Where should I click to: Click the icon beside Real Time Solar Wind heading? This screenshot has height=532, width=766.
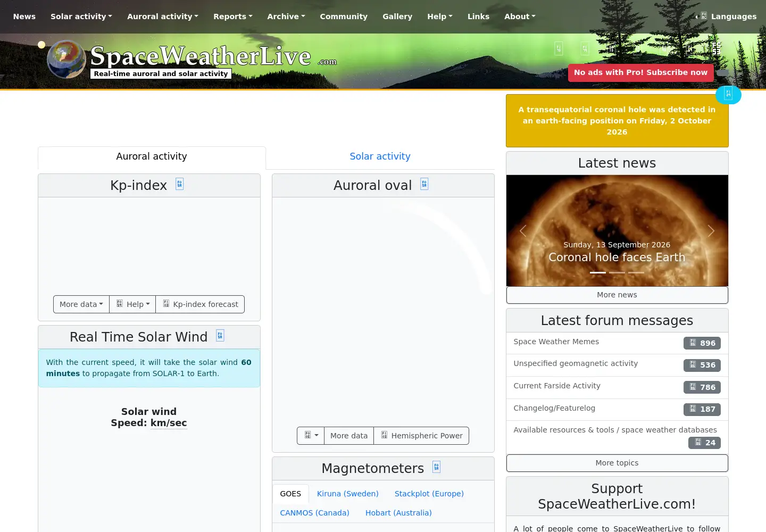pyautogui.click(x=220, y=336)
